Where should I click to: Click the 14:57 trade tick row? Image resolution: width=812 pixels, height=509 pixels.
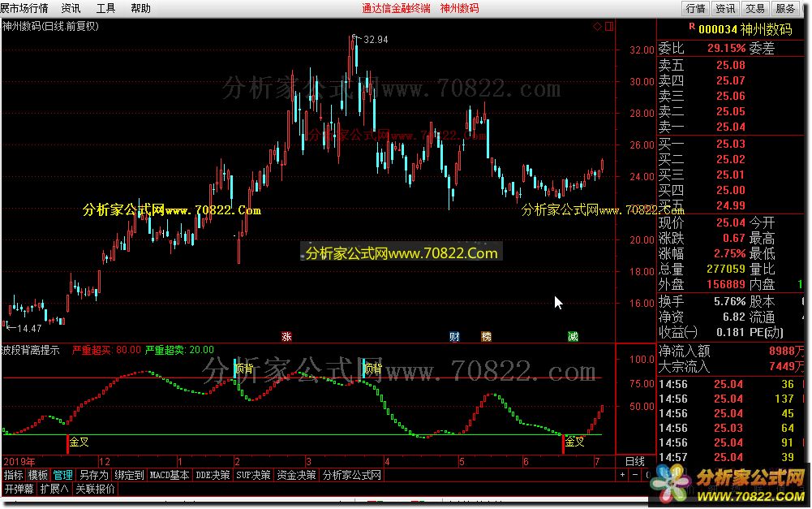[731, 457]
